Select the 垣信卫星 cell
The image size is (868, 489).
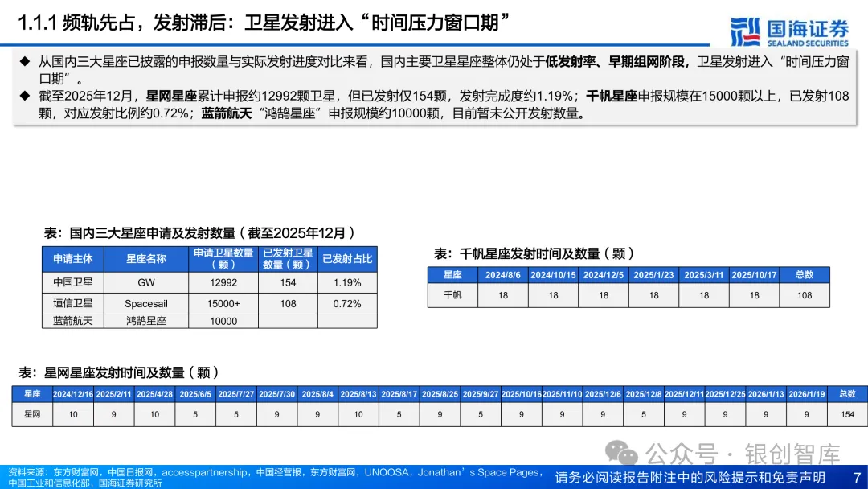click(x=73, y=303)
